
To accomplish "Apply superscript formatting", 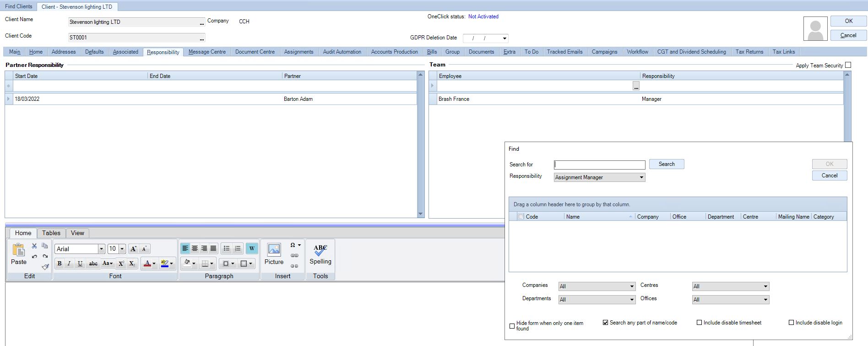I will (x=121, y=264).
